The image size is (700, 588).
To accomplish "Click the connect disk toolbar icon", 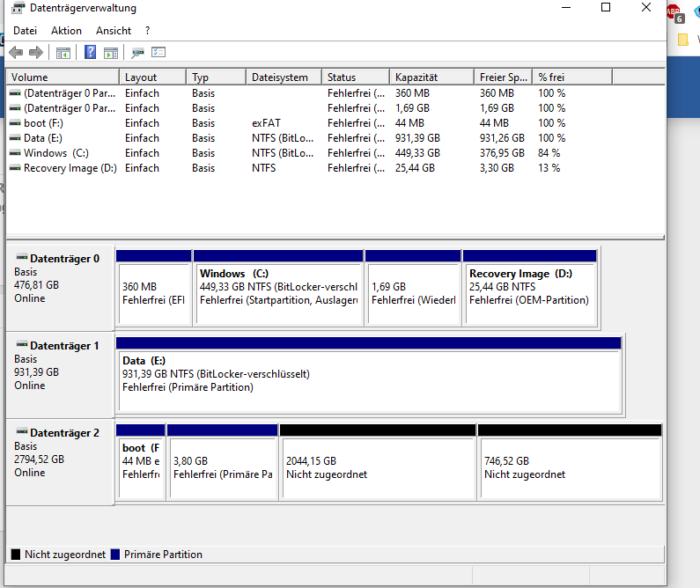I will 137,53.
